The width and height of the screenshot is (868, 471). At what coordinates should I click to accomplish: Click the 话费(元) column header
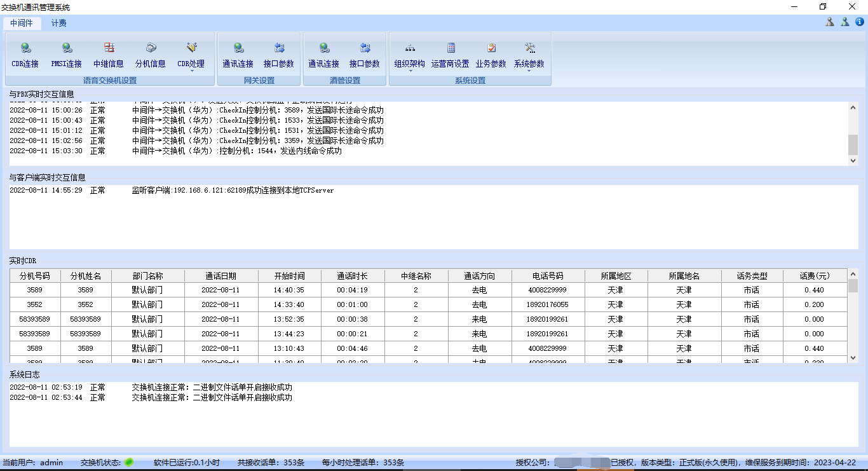pyautogui.click(x=815, y=276)
